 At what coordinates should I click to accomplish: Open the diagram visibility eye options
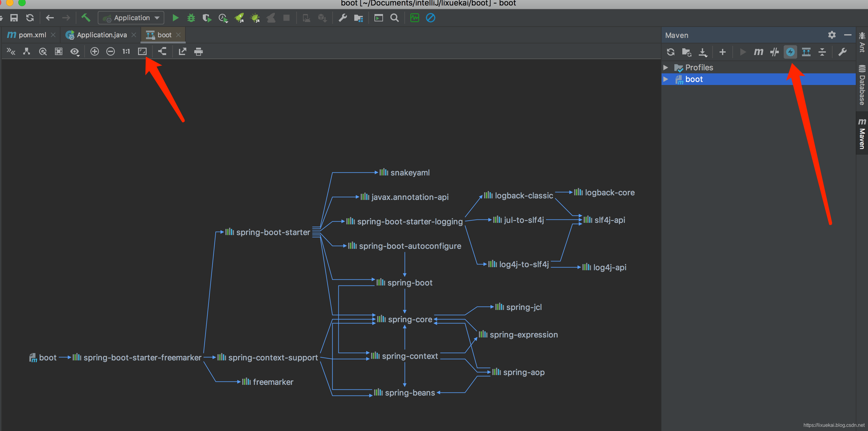tap(75, 51)
